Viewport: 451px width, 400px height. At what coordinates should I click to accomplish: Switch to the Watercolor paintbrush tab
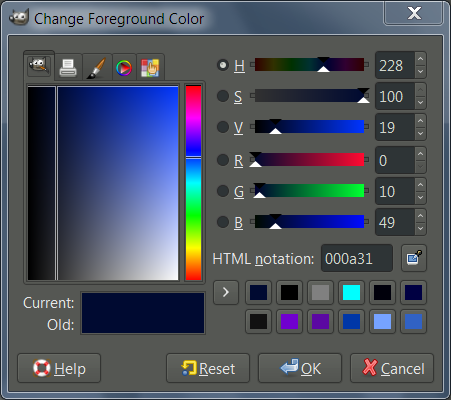(x=97, y=67)
